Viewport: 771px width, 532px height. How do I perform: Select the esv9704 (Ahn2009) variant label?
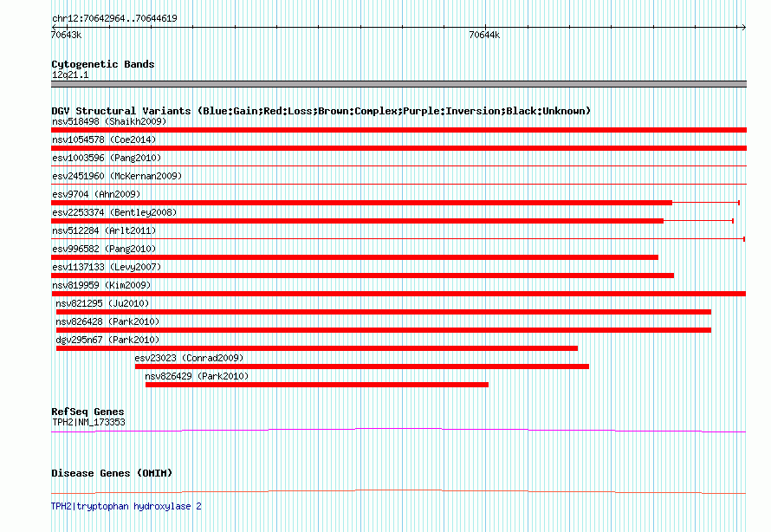click(x=96, y=194)
